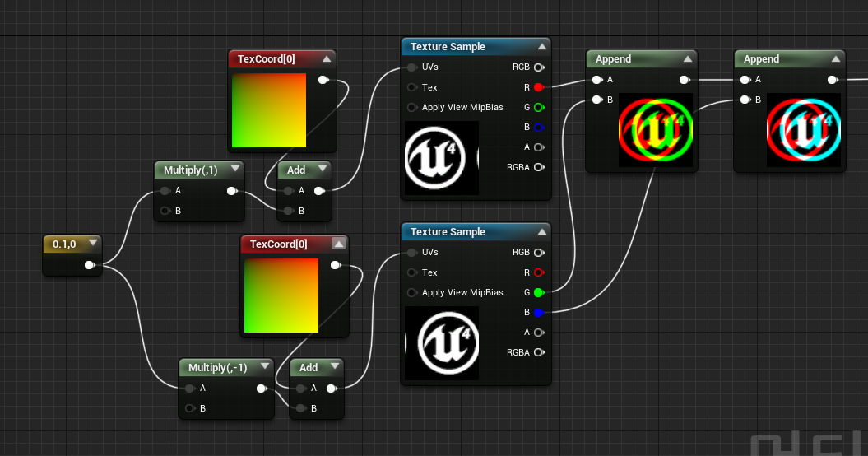Click Tex input pin on upper Texture Sample
The height and width of the screenshot is (456, 868).
(412, 87)
